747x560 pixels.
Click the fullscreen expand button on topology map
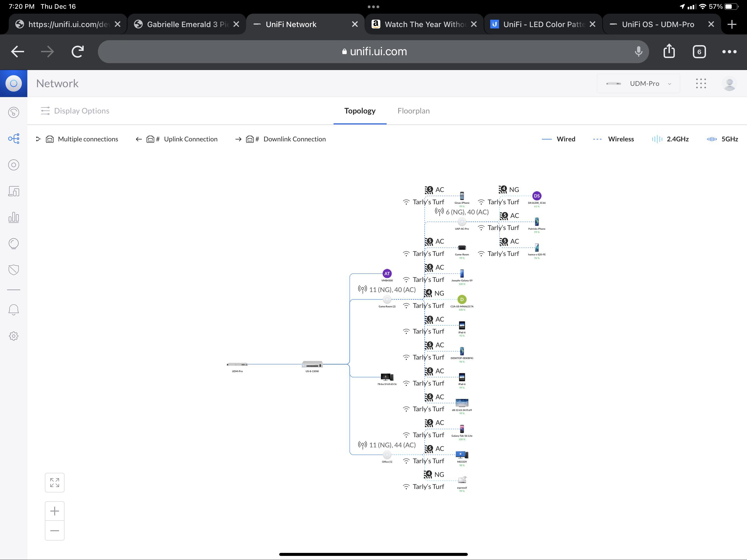click(x=54, y=482)
